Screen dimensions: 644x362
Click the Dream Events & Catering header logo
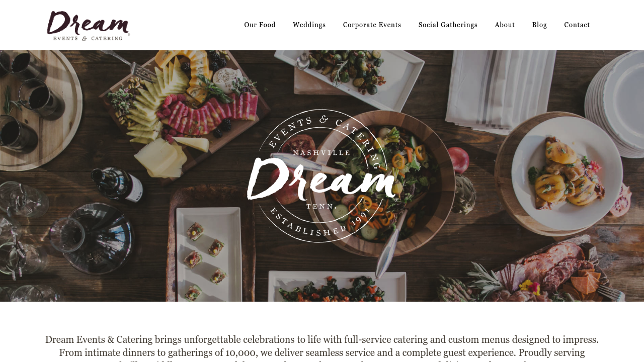tap(88, 26)
